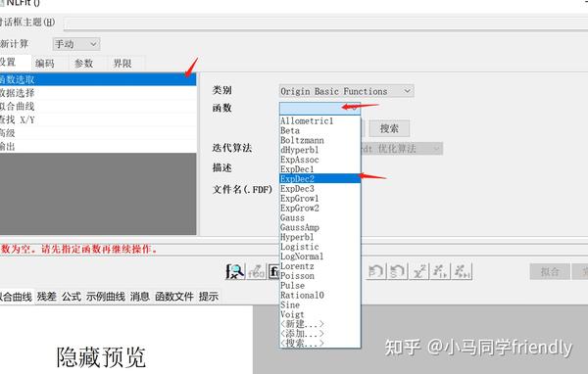This screenshot has height=374, width=588.
Task: Click the 拟合 fit button
Action: pyautogui.click(x=550, y=271)
